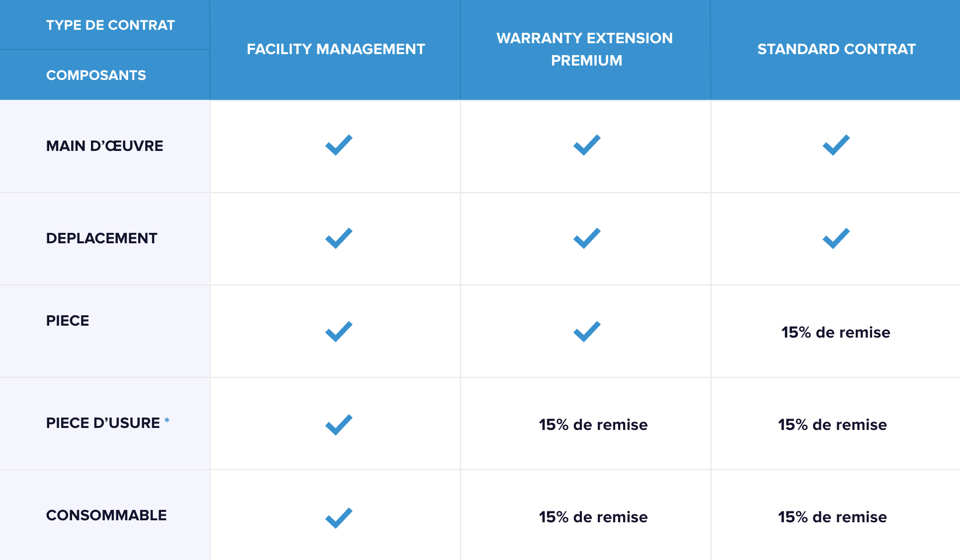
Task: Select Warranty Extension checkmark in Deplacement row
Action: point(587,238)
